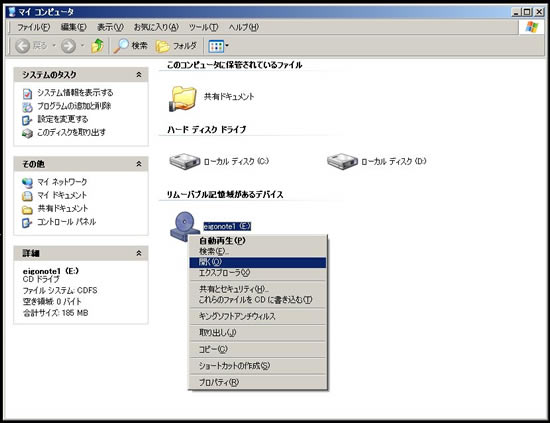Image resolution: width=550 pixels, height=423 pixels.
Task: Open the 編集(E) menu
Action: [73, 27]
